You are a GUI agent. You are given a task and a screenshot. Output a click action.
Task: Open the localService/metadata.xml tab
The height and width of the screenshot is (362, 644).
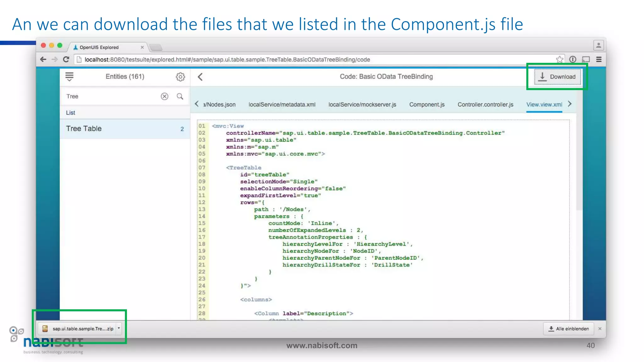click(x=282, y=105)
